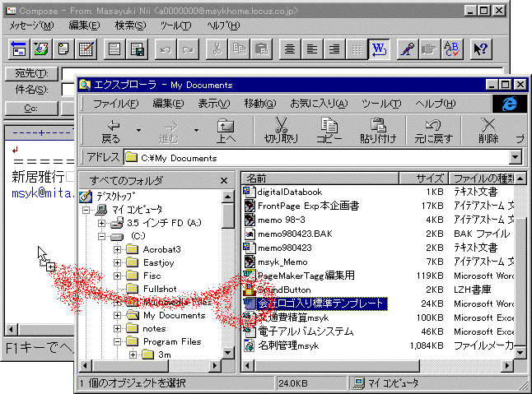Screen dimensions: 532x394
Task: Expand the Program Files folder tree node
Action: point(119,342)
